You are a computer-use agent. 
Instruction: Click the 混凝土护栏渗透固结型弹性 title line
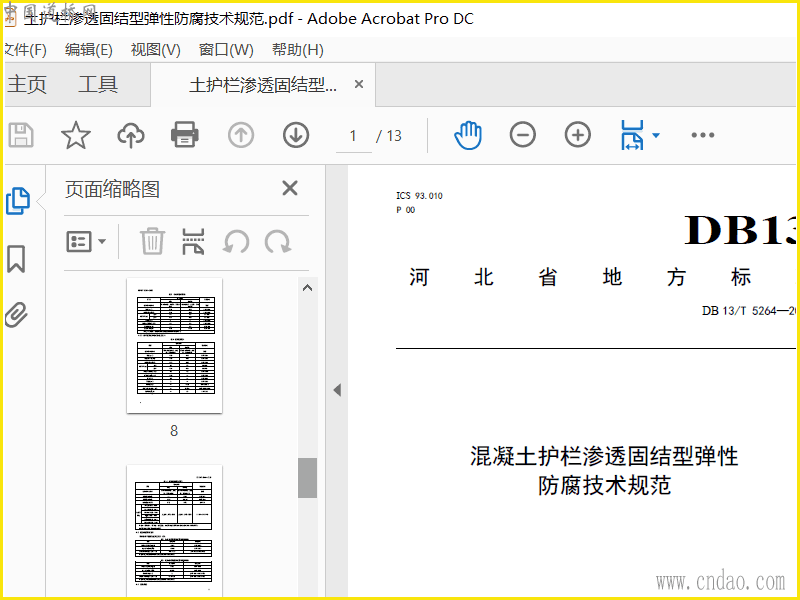[x=604, y=456]
